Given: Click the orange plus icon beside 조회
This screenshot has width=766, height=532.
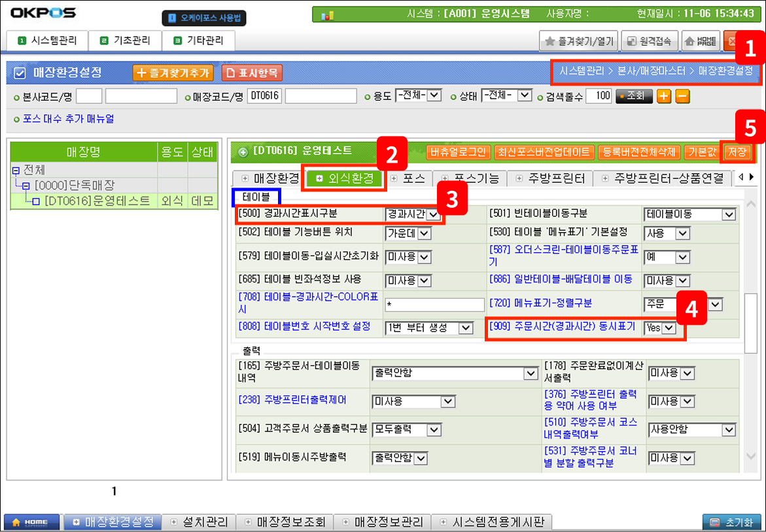Looking at the screenshot, I should [x=664, y=96].
